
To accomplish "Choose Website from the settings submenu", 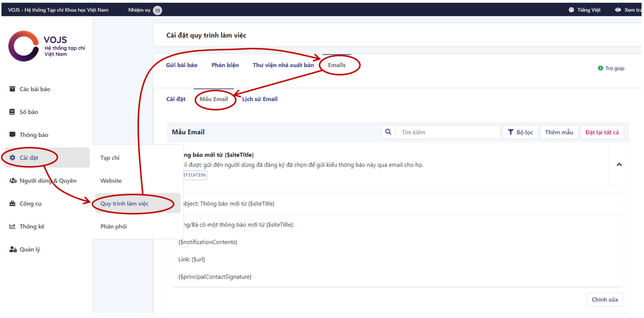I will (111, 180).
